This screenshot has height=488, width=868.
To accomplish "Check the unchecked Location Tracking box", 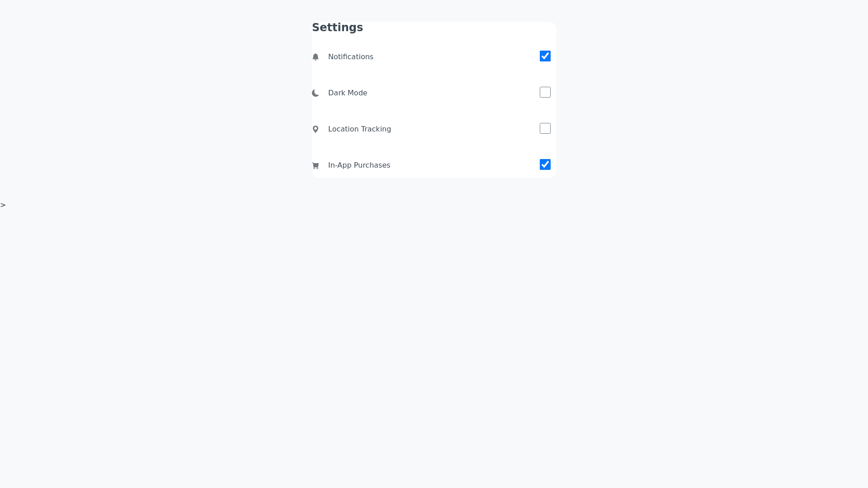I will 545,128.
